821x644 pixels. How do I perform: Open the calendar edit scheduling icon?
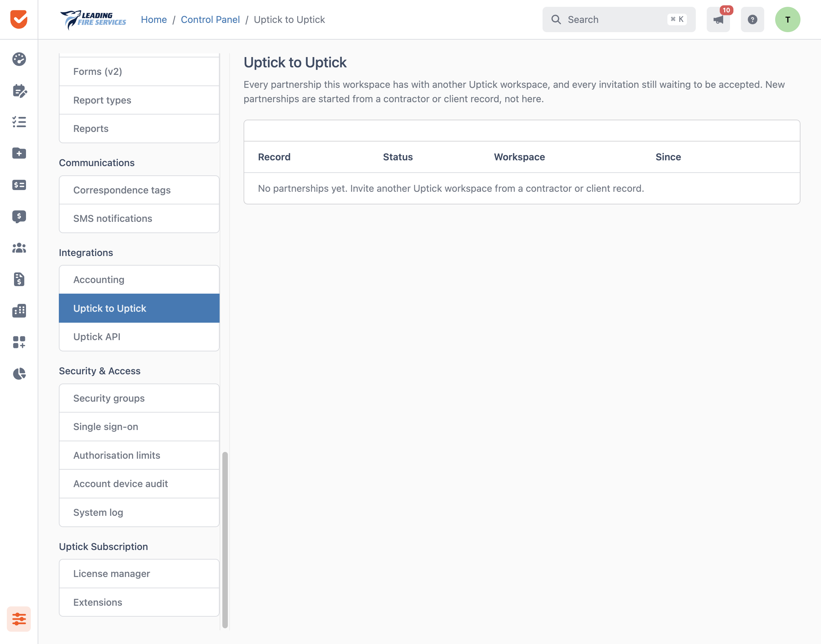point(19,91)
